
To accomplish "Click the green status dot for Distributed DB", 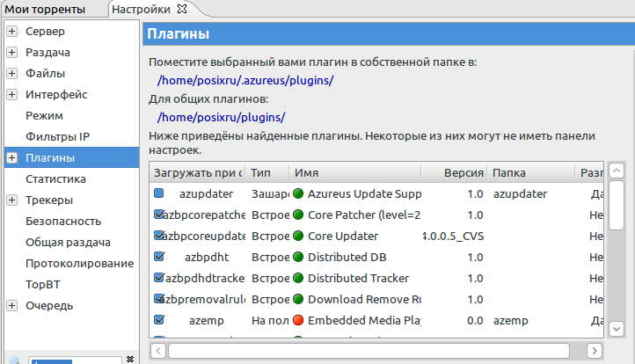I will [x=298, y=257].
